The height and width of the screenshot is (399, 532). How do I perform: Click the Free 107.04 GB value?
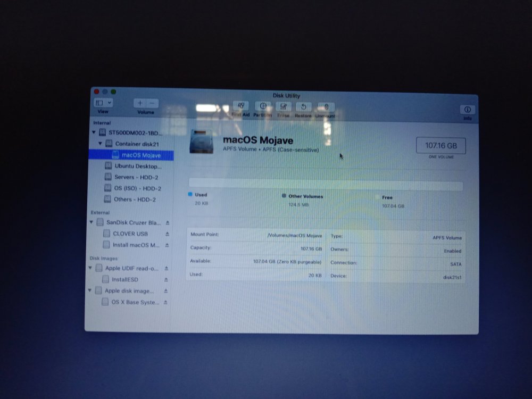(393, 206)
